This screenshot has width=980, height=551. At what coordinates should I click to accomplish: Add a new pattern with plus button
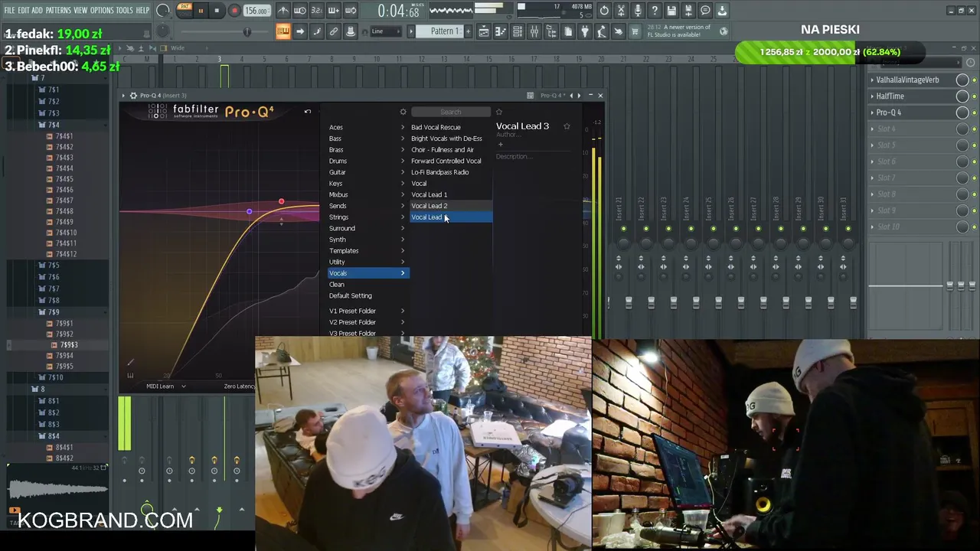coord(468,31)
